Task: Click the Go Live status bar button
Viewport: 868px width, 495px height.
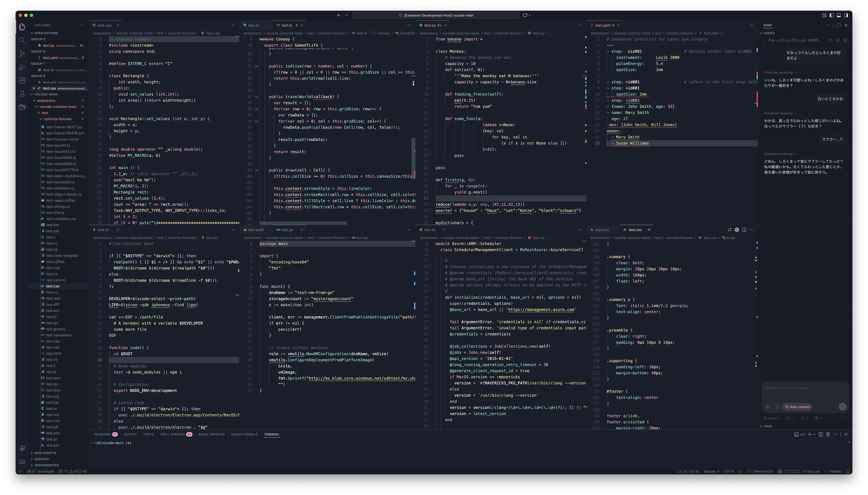Action: coord(811,472)
